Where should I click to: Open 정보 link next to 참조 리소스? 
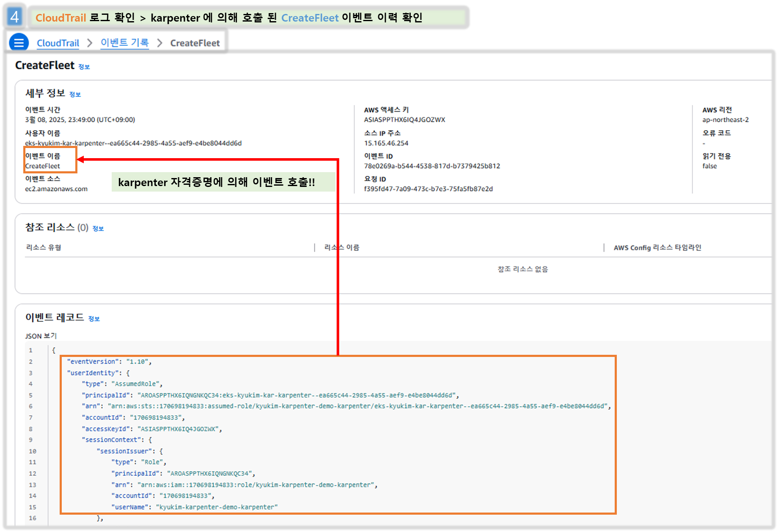pos(98,228)
